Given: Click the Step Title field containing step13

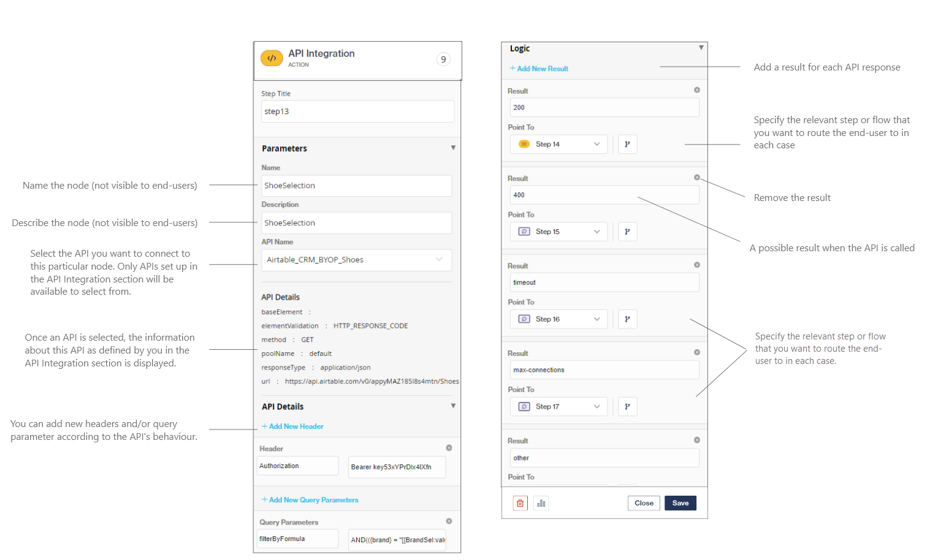Looking at the screenshot, I should [x=357, y=111].
